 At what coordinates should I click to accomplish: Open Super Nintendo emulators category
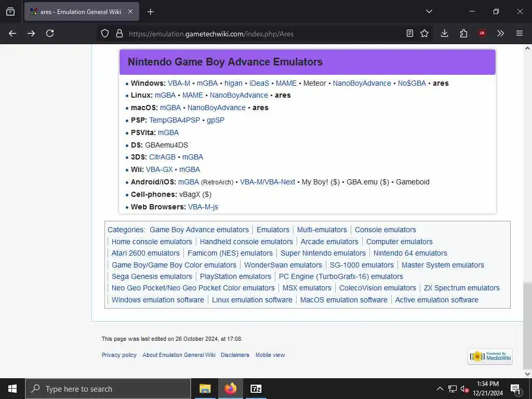pos(323,253)
